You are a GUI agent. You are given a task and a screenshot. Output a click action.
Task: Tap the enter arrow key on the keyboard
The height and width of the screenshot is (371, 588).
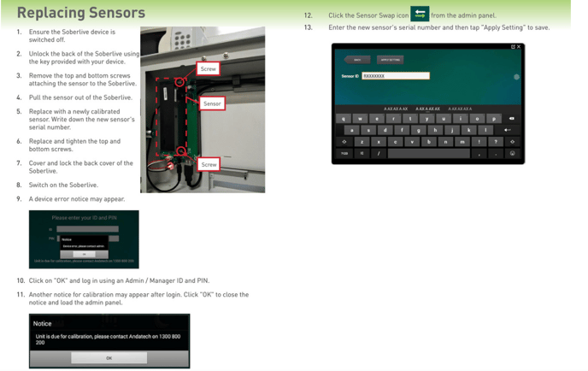pyautogui.click(x=508, y=130)
